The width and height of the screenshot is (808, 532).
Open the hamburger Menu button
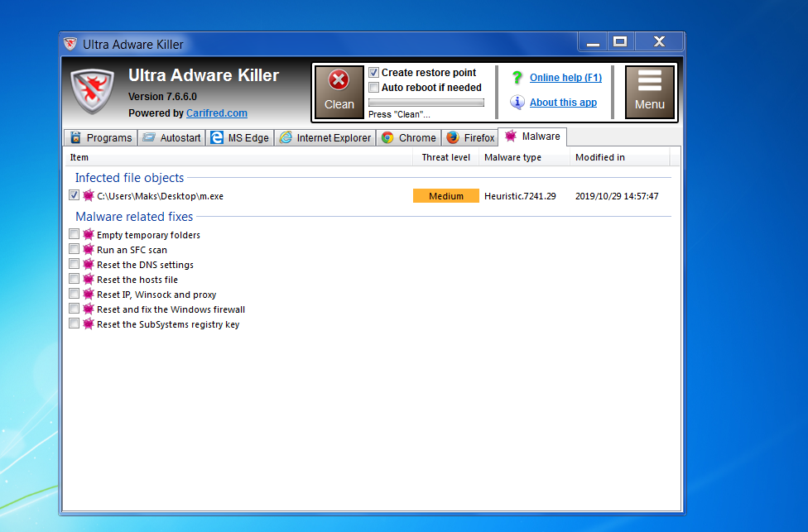pyautogui.click(x=649, y=92)
